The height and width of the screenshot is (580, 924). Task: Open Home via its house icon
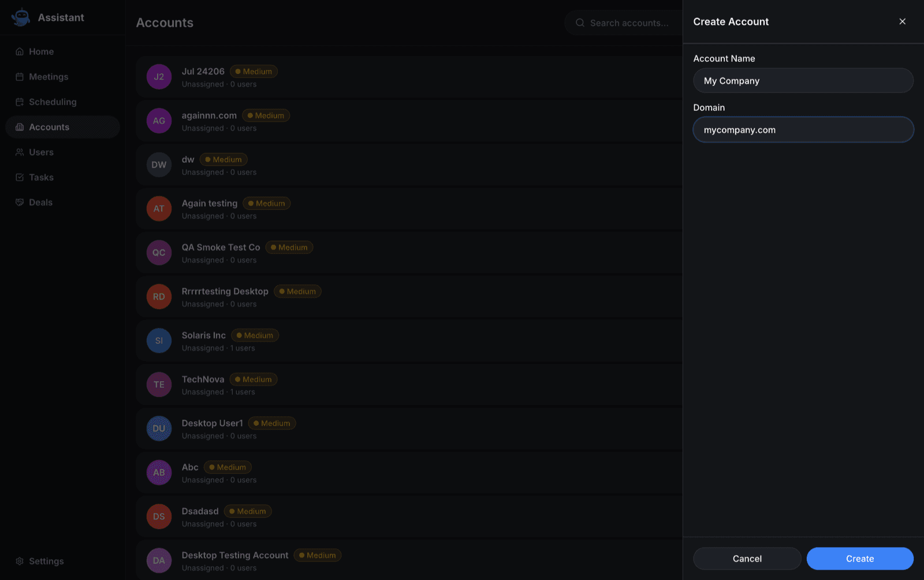click(x=20, y=51)
